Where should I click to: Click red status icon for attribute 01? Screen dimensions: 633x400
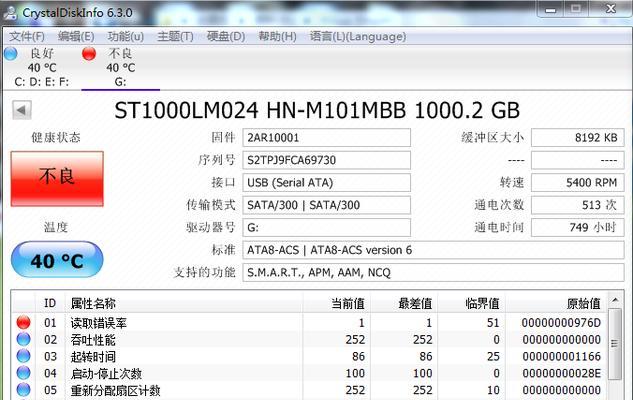(23, 322)
